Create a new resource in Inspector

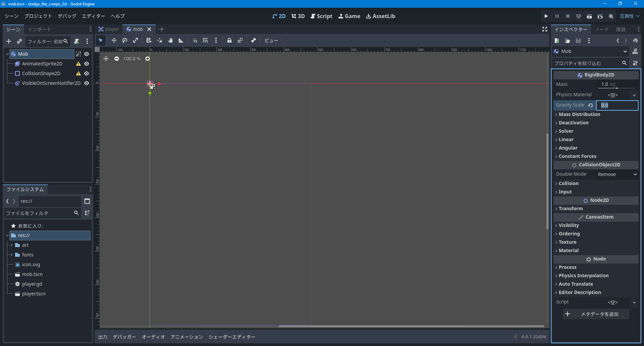pos(557,41)
